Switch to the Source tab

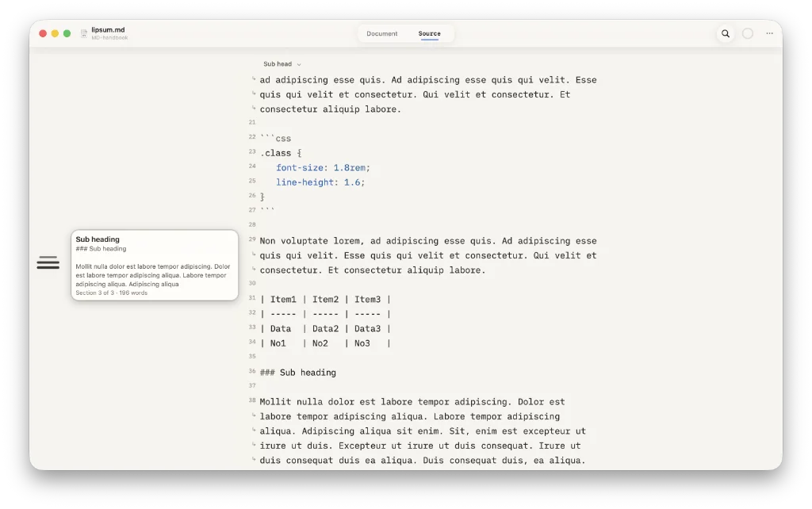(429, 33)
